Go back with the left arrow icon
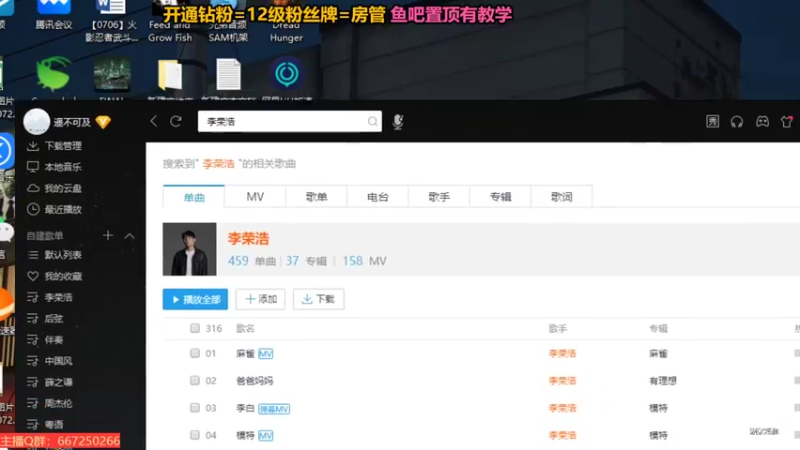Image resolution: width=800 pixels, height=450 pixels. click(154, 121)
